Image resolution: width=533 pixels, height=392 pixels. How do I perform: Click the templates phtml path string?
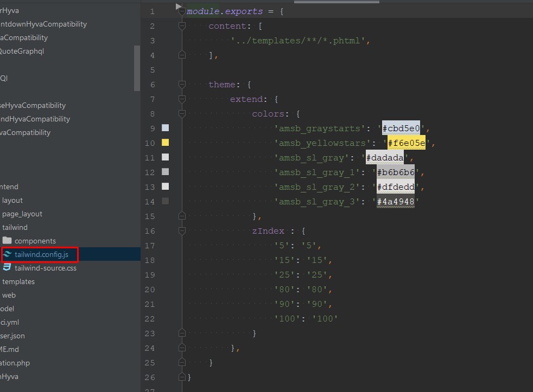pos(297,41)
